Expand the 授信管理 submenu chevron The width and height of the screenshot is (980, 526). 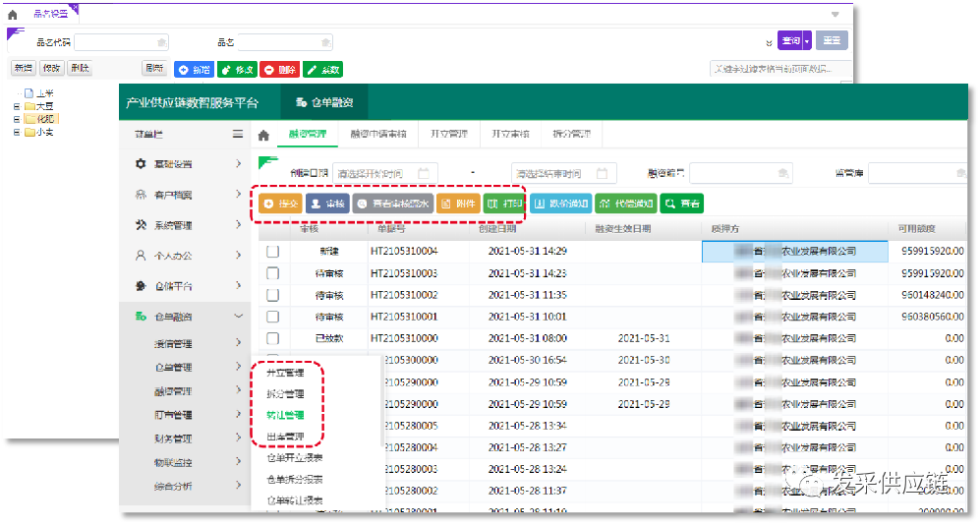(238, 342)
